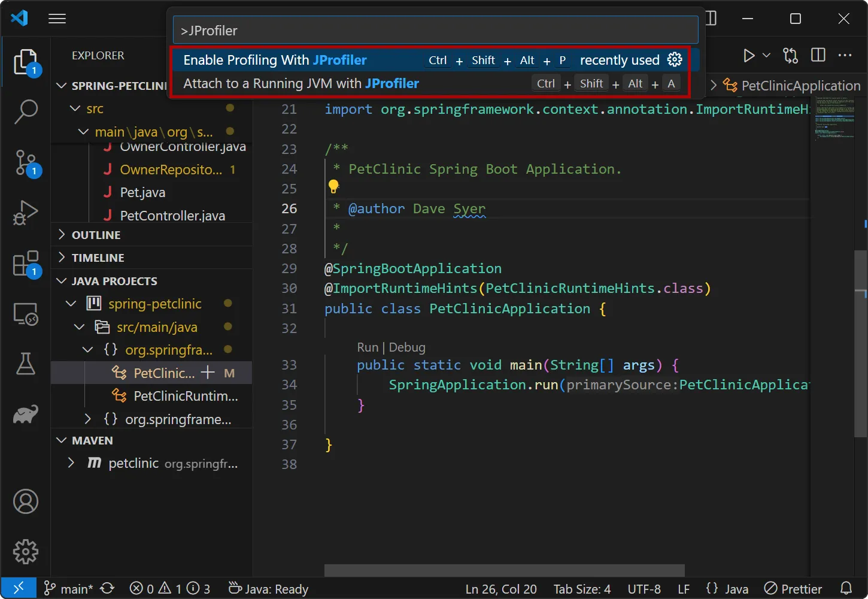Collapse the SPRING-PETCLINIC folder section
This screenshot has height=599, width=868.
click(61, 86)
